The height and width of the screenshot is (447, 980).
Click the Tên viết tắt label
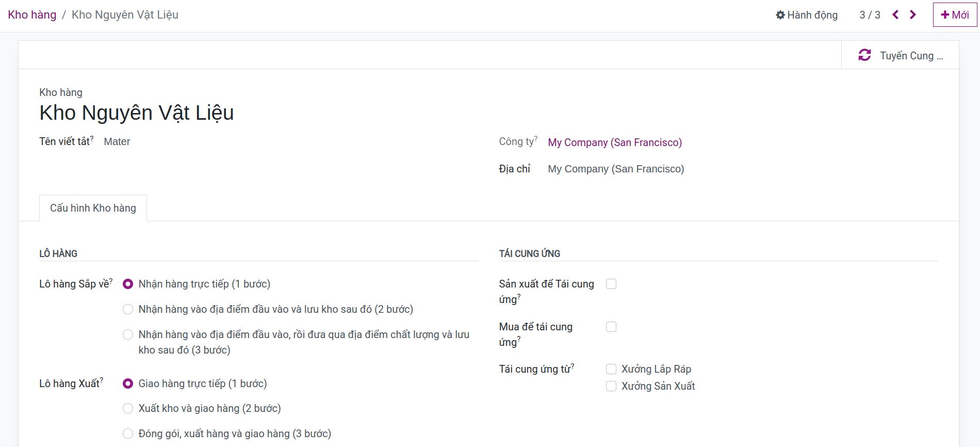click(x=66, y=141)
